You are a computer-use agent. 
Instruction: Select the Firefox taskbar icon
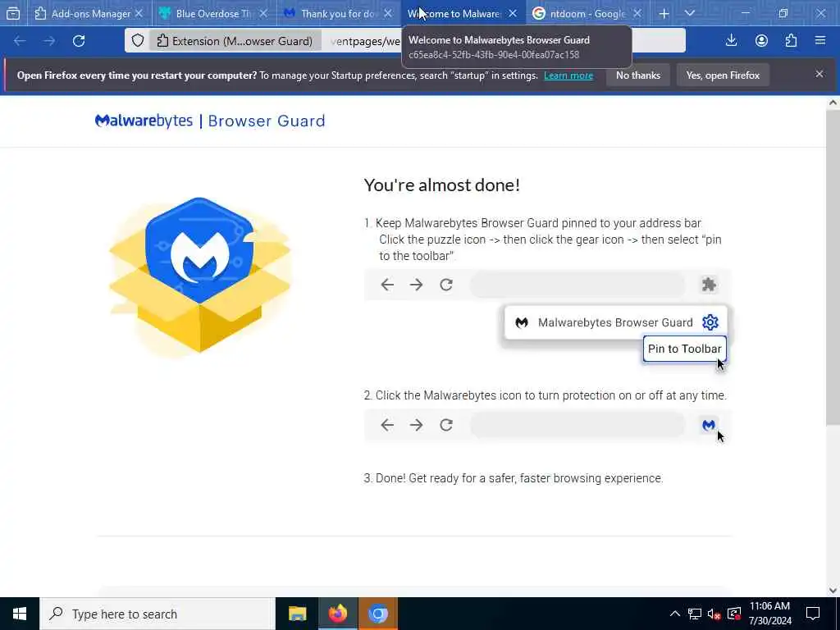coord(337,614)
